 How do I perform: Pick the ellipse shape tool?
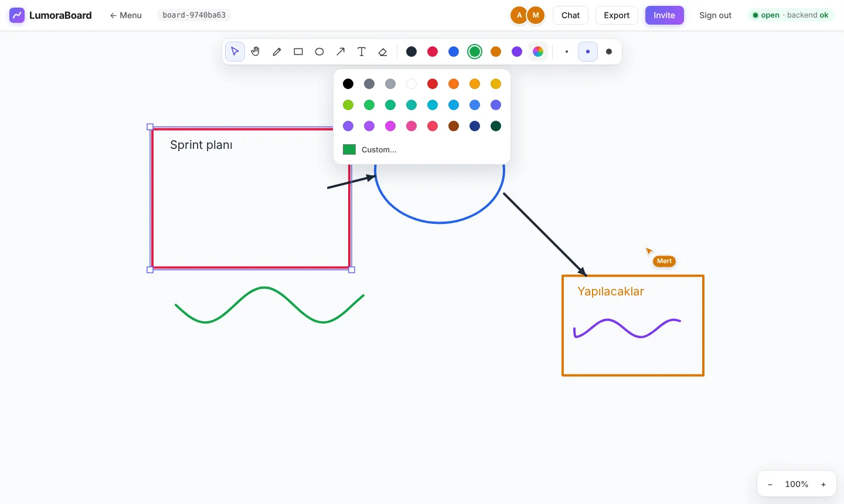[x=319, y=52]
